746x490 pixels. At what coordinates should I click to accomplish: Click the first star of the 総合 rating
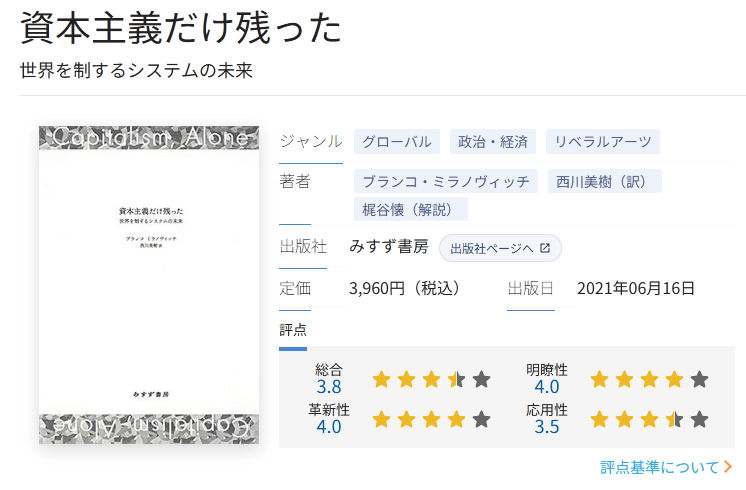(381, 379)
